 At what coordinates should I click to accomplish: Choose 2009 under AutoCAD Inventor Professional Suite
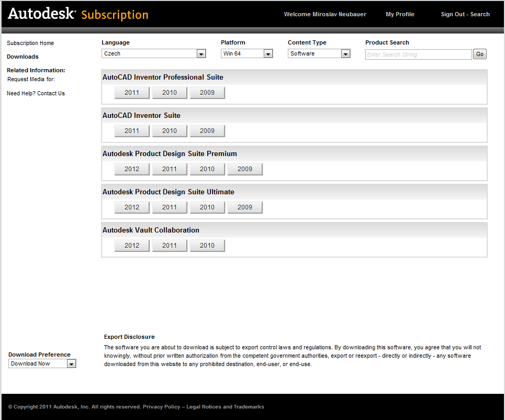[x=207, y=93]
